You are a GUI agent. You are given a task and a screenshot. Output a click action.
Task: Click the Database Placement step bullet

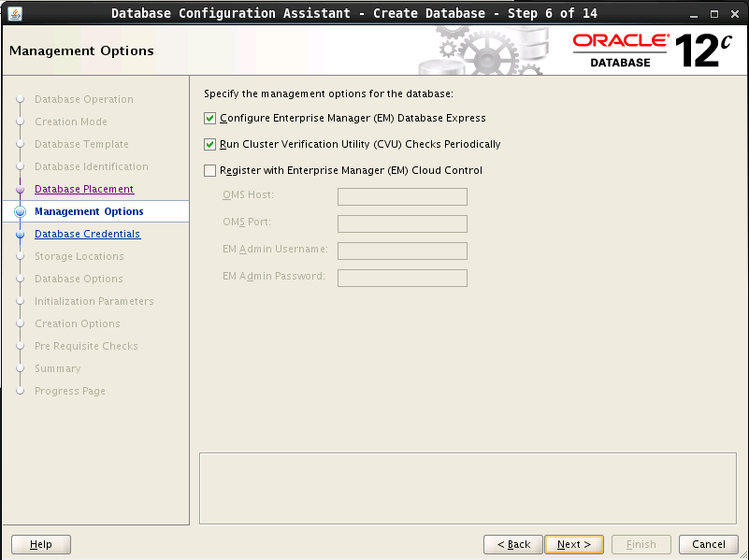pos(20,190)
